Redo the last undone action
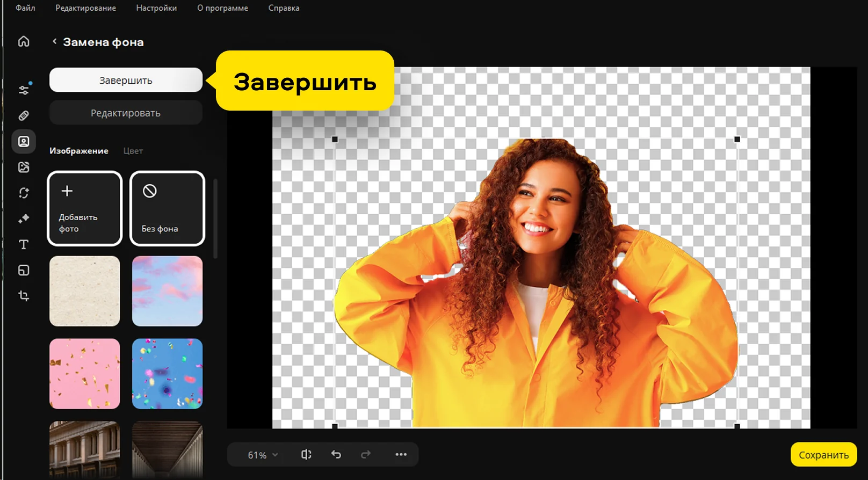This screenshot has height=480, width=868. [x=366, y=455]
